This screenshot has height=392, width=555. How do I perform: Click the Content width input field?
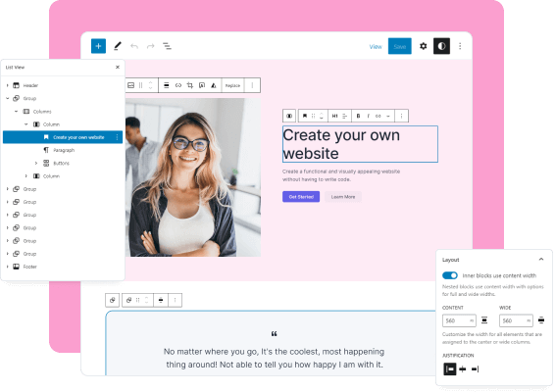[459, 320]
